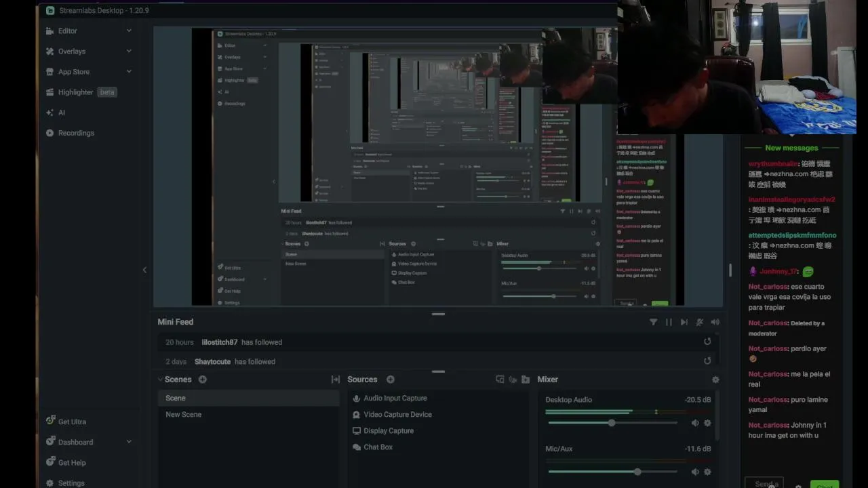Replay the Shaytocute follow alert
The image size is (868, 488).
707,361
